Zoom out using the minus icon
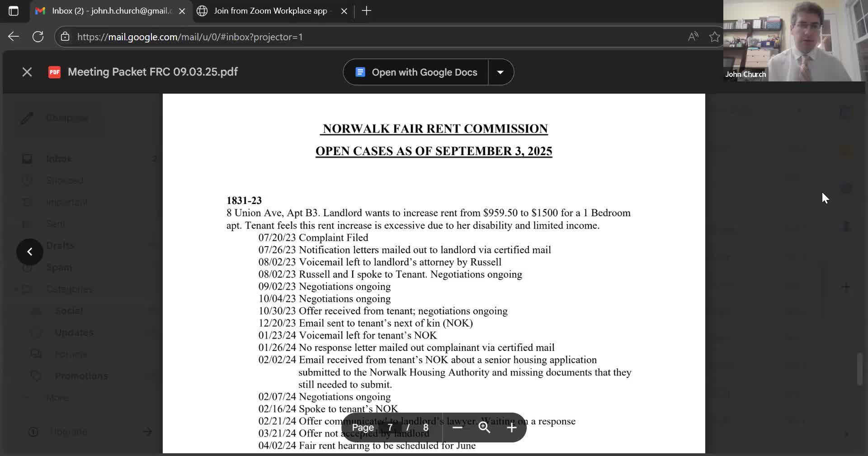 coord(458,427)
